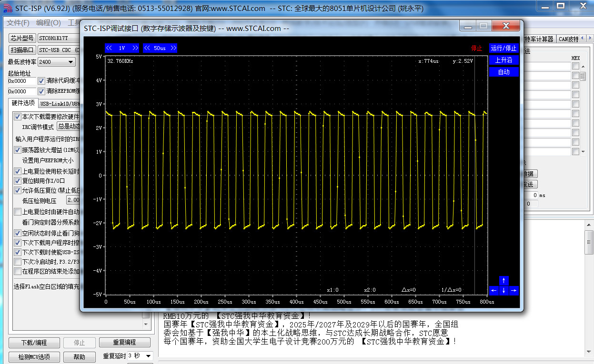Toggle 下次下载用户程序时擦除 checkbox
Viewport: 594px width, 364px height.
(18, 243)
